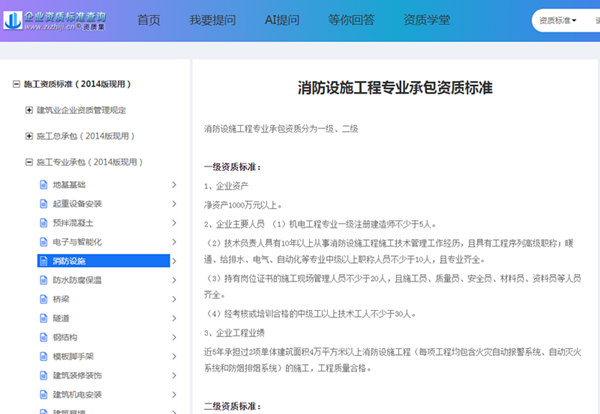Click the 钢结构 document icon
The height and width of the screenshot is (414, 600).
coord(43,337)
